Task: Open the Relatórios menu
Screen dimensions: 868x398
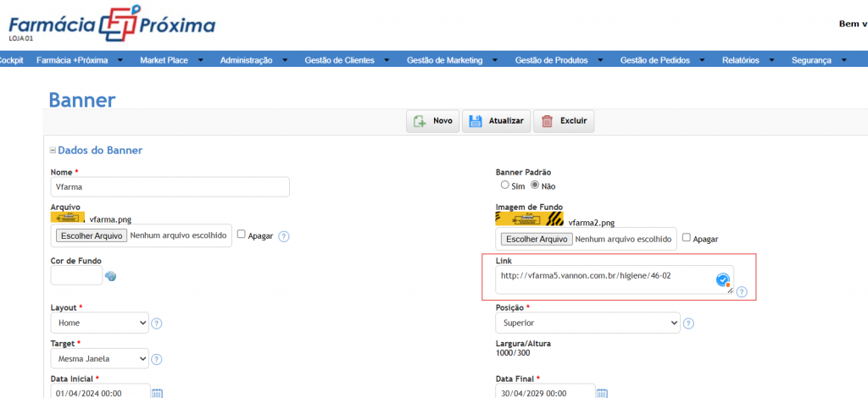Action: [x=746, y=60]
